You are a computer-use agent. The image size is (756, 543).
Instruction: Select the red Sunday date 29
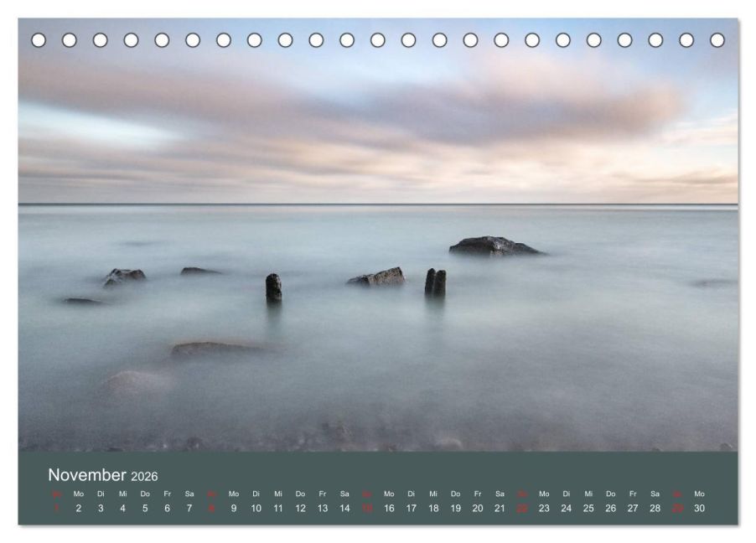(677, 509)
